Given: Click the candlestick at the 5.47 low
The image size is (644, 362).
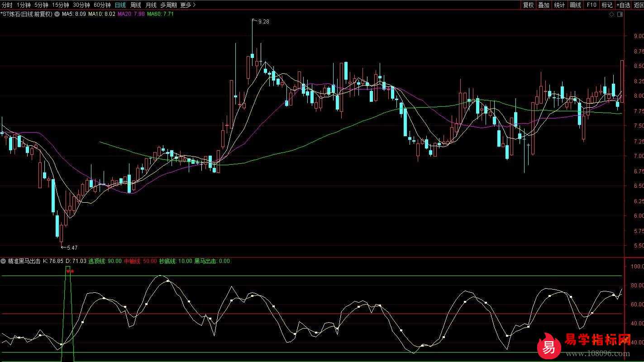Looking at the screenshot, I should (x=62, y=233).
